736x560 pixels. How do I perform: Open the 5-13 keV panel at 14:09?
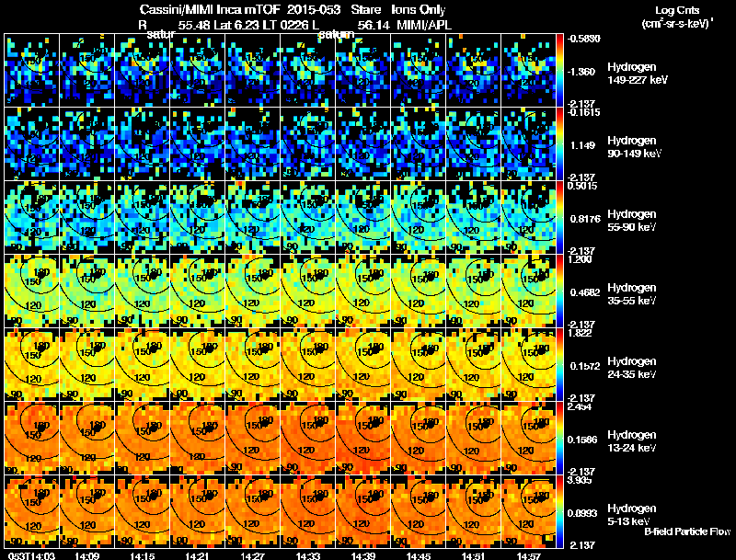(86, 512)
